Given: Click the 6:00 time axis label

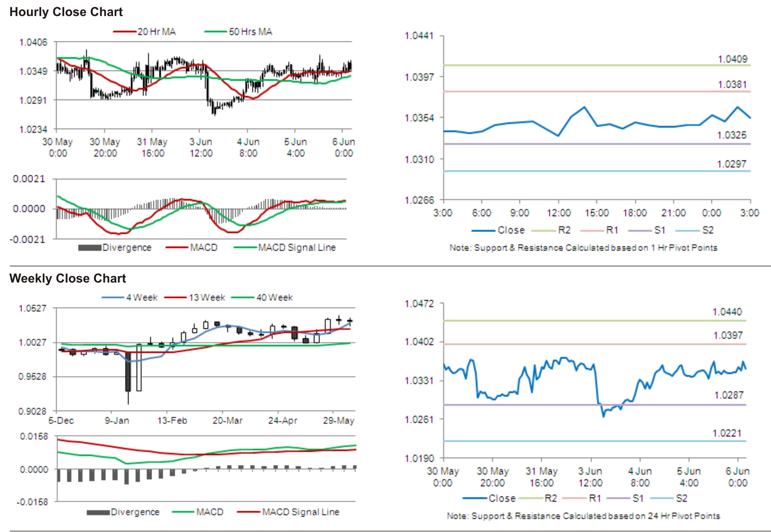Looking at the screenshot, I should [x=481, y=213].
